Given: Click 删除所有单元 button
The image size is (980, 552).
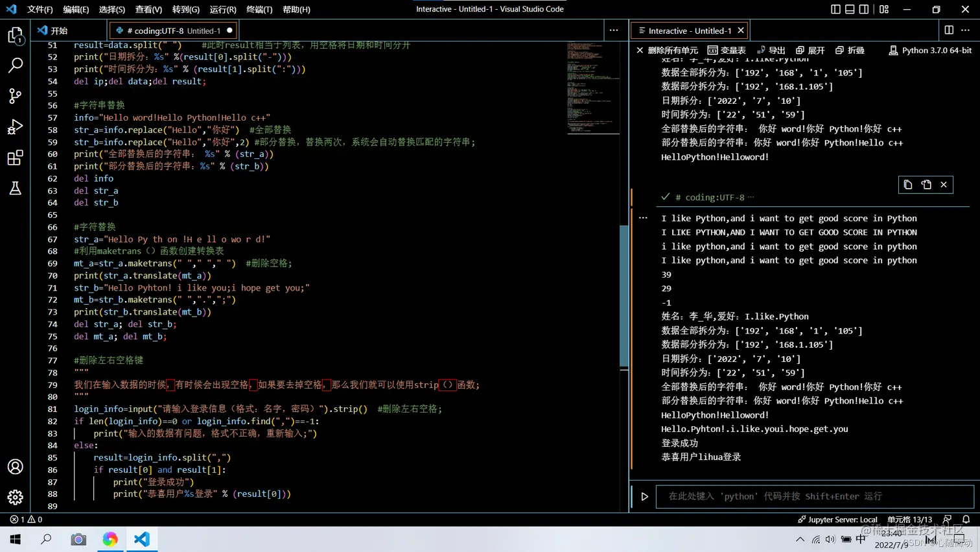Looking at the screenshot, I should pos(667,50).
